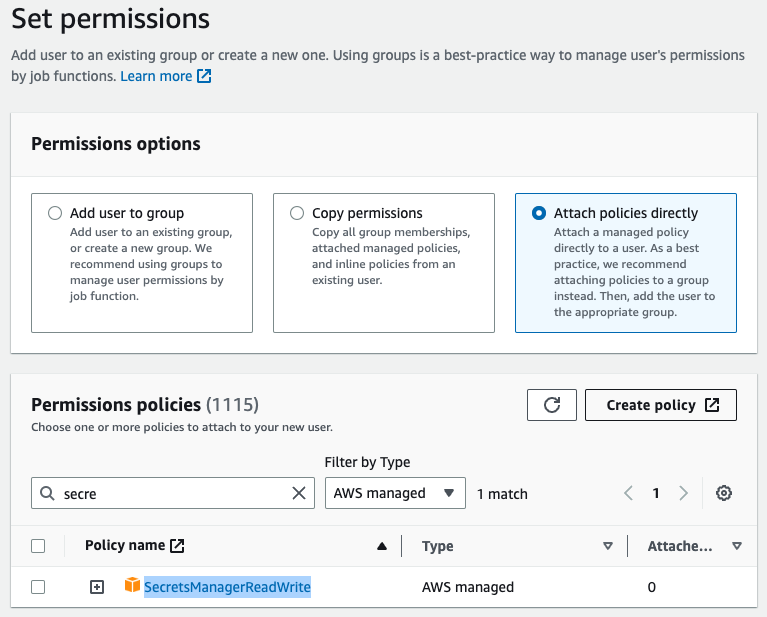Open the Learn more link

pyautogui.click(x=165, y=76)
